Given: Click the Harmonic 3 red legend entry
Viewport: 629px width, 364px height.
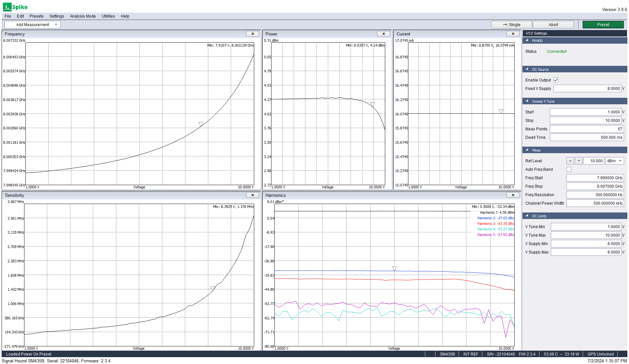Looking at the screenshot, I should coord(496,224).
